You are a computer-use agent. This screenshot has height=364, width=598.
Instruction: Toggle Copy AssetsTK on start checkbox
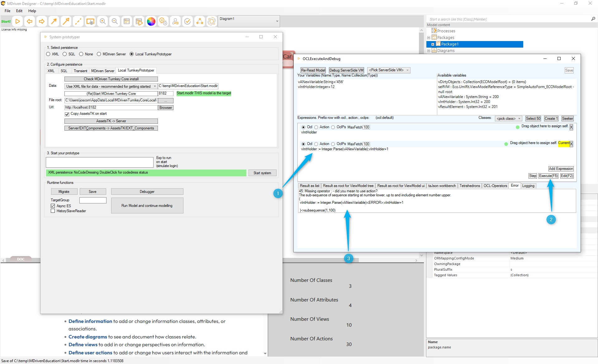pyautogui.click(x=67, y=114)
